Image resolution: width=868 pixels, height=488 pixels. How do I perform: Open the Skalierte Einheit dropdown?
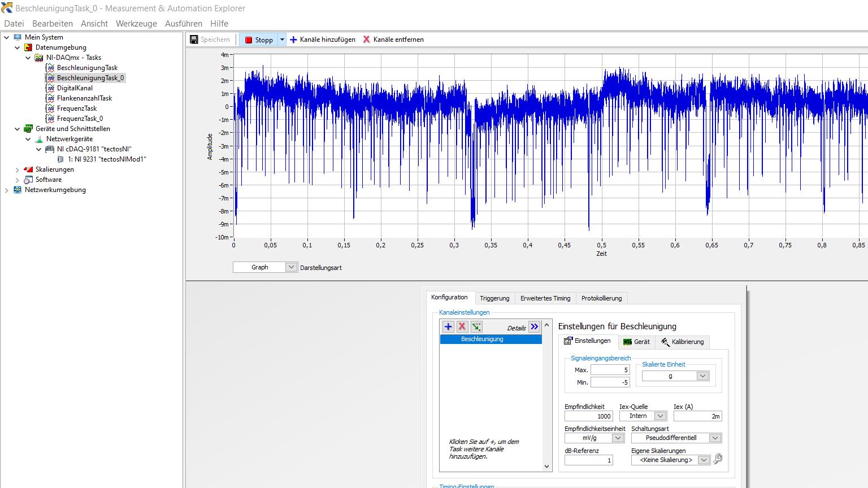tap(702, 376)
